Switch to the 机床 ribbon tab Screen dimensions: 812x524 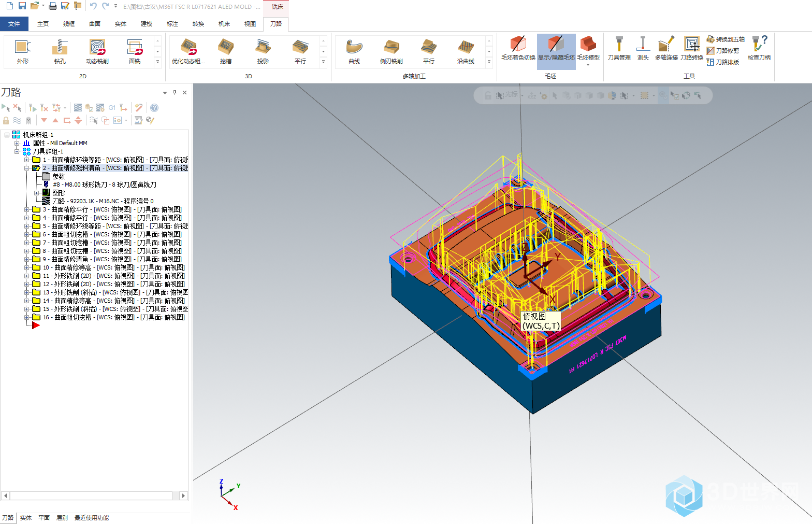(224, 24)
